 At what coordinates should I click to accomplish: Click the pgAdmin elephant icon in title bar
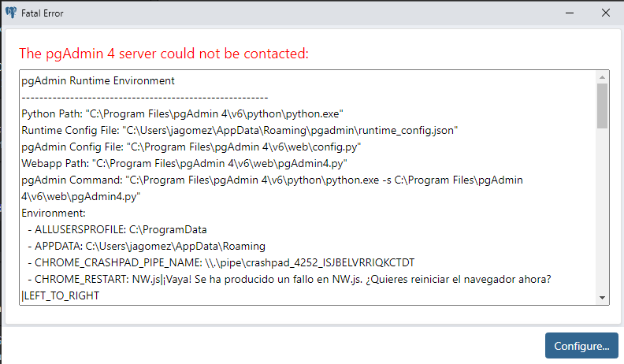(11, 13)
